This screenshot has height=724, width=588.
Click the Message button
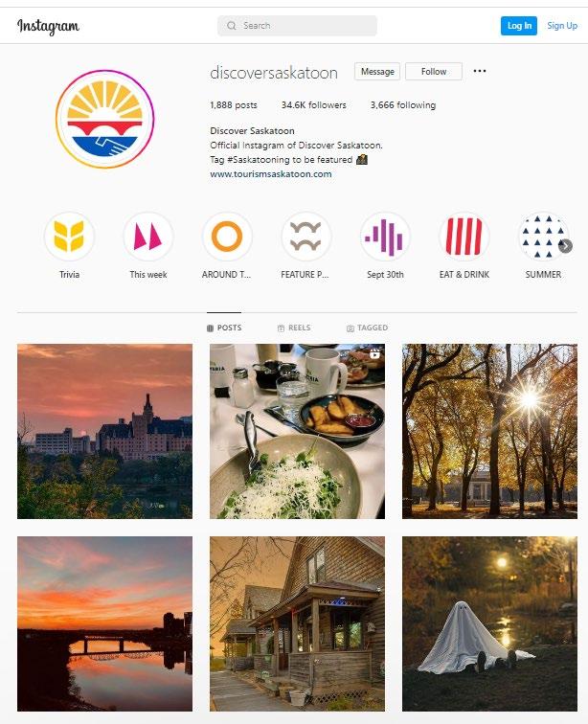click(x=377, y=72)
